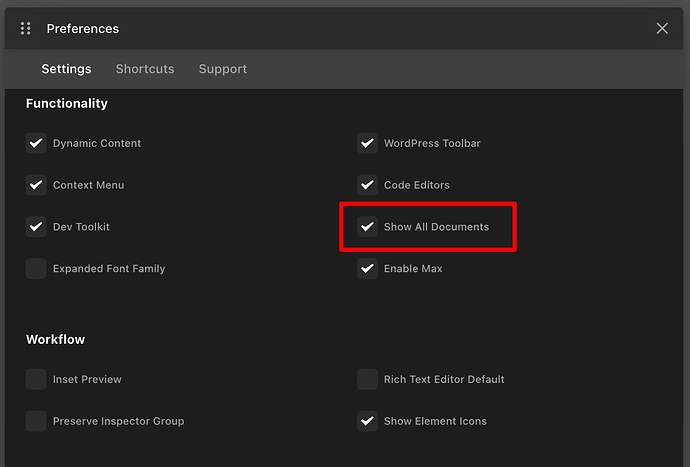Click the Functionality section heading
This screenshot has width=690, height=467.
(x=67, y=103)
